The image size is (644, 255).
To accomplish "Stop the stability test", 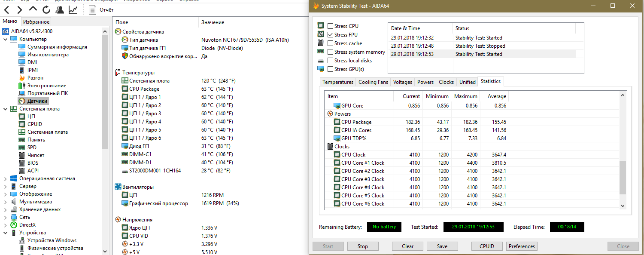I will [363, 246].
